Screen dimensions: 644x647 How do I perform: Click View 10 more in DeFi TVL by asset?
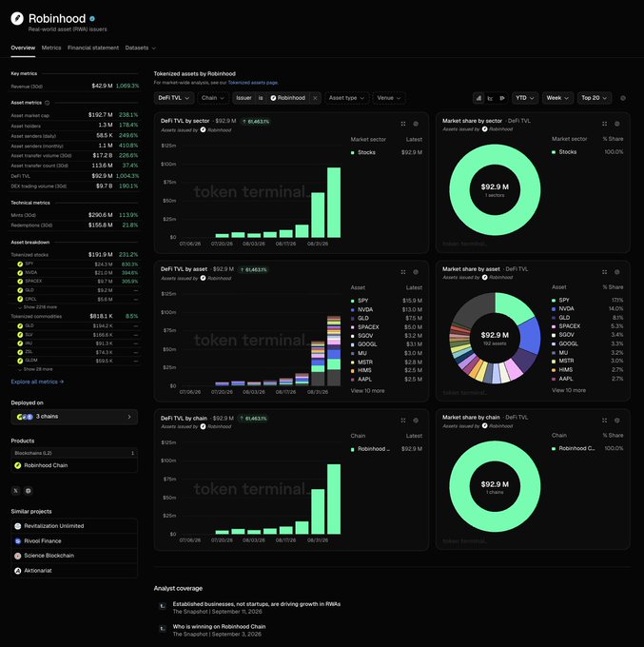[367, 391]
